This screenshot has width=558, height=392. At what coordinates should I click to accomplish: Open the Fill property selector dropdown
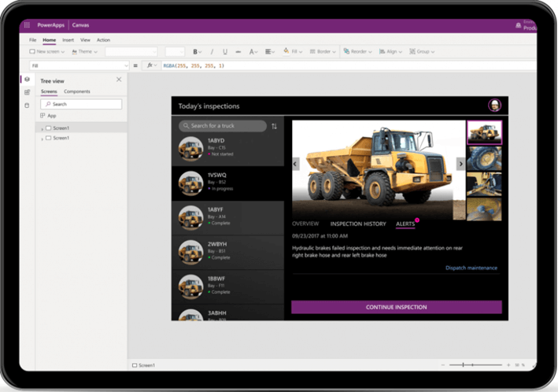[79, 65]
